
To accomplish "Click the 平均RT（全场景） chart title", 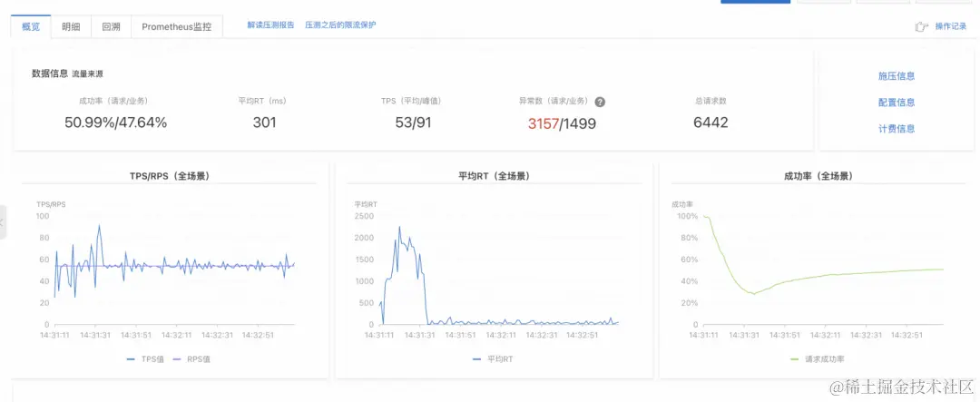I will (x=494, y=176).
